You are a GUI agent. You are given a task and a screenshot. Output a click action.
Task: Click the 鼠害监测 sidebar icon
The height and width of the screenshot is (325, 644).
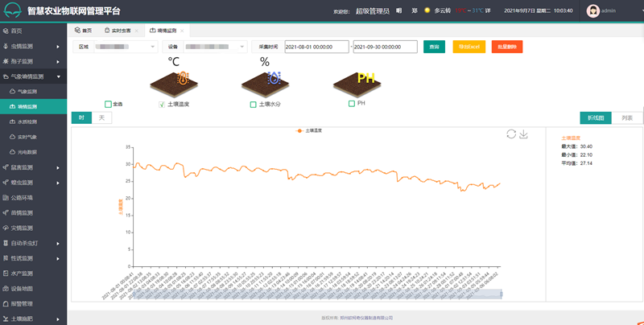point(6,167)
